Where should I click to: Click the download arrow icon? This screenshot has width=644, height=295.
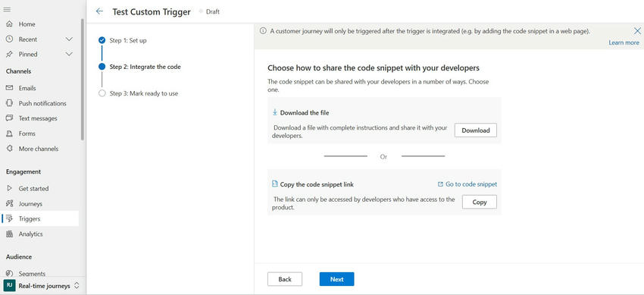point(275,112)
